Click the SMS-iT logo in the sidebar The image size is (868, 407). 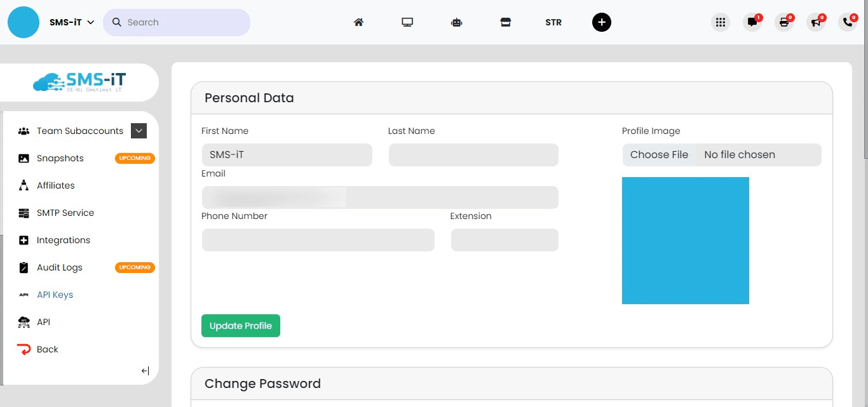click(79, 82)
